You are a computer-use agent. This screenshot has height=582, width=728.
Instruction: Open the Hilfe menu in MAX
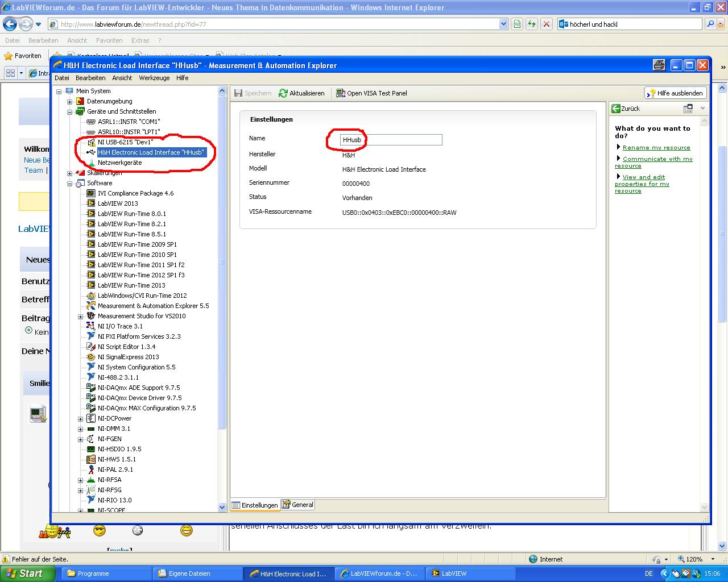182,78
